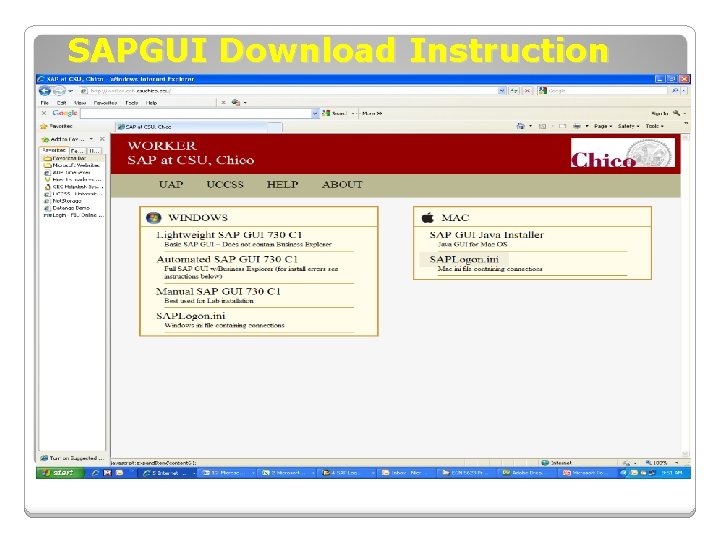Click the Google toolbar Search button
Screen dimensions: 720x540
[335, 113]
